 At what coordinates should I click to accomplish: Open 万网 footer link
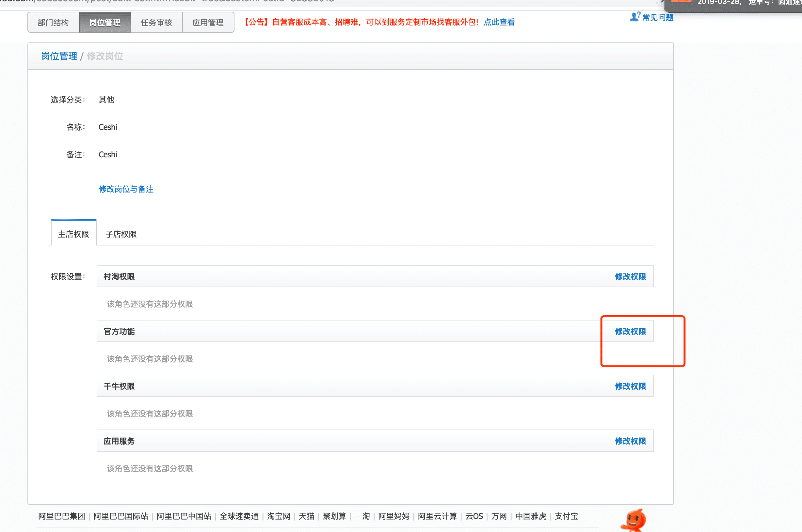499,516
